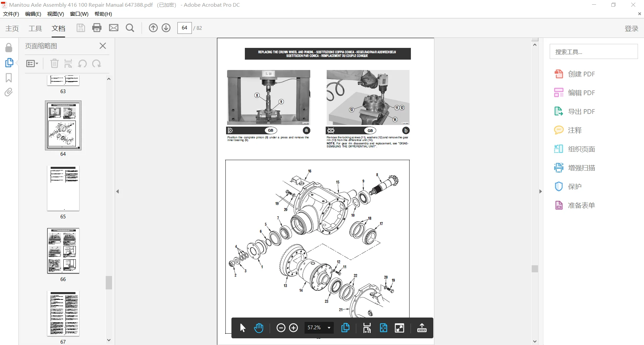The height and width of the screenshot is (345, 644).
Task: Zoom in with the plus button
Action: (293, 328)
